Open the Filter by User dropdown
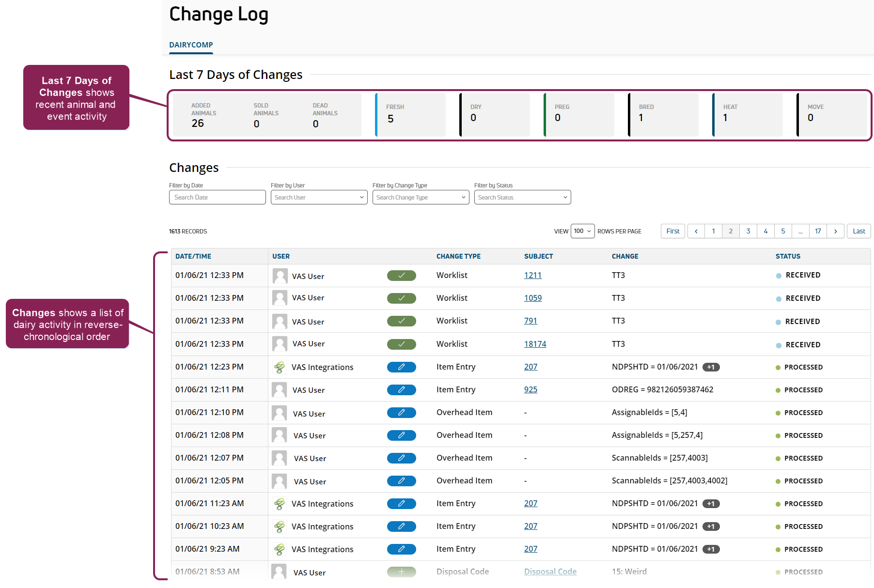Viewport: 874px width, 588px height. click(x=319, y=197)
